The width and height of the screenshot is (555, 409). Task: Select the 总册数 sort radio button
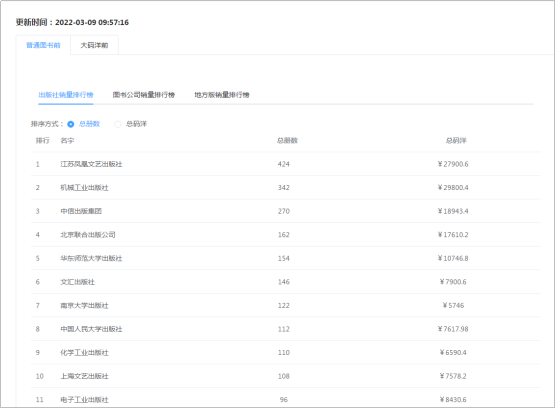point(71,124)
